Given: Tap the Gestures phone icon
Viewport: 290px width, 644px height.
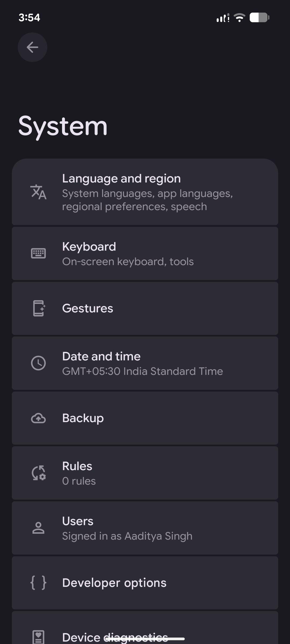Looking at the screenshot, I should coord(39,308).
